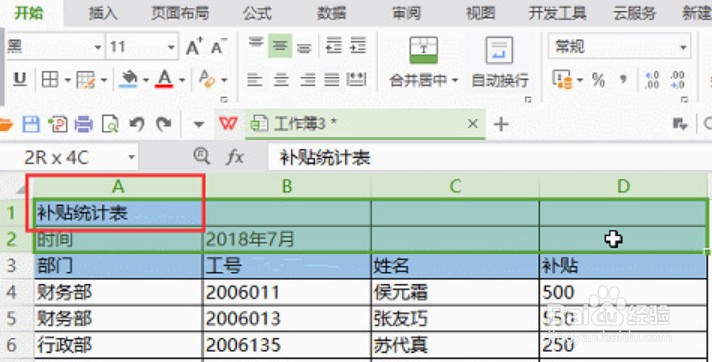Open currency format dropdown arrow
712x362 pixels.
(580, 81)
